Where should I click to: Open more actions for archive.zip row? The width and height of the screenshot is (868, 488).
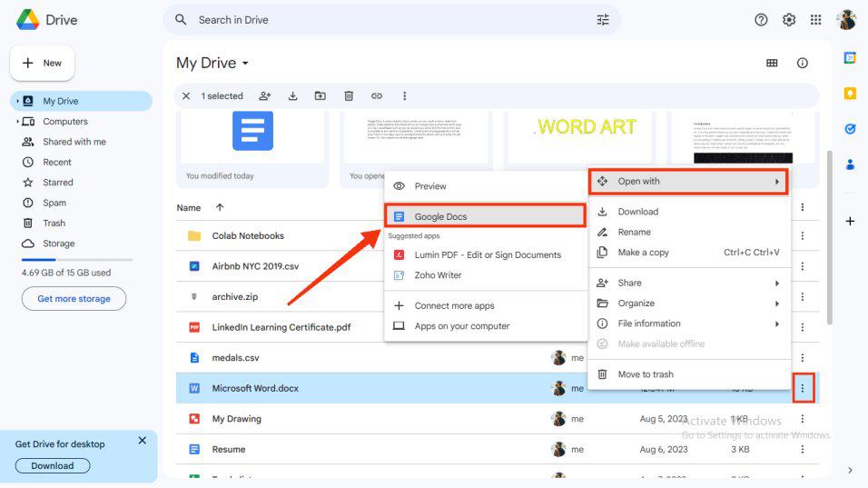(x=802, y=297)
